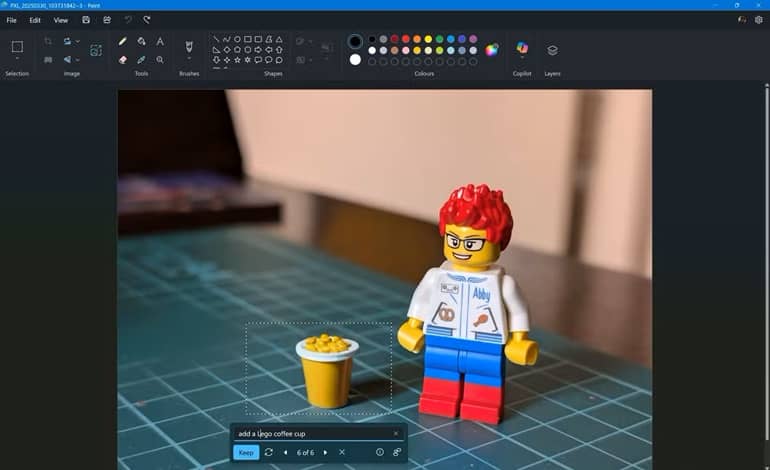Click the Share icon beside Save
The image size is (770, 470).
pyautogui.click(x=107, y=20)
